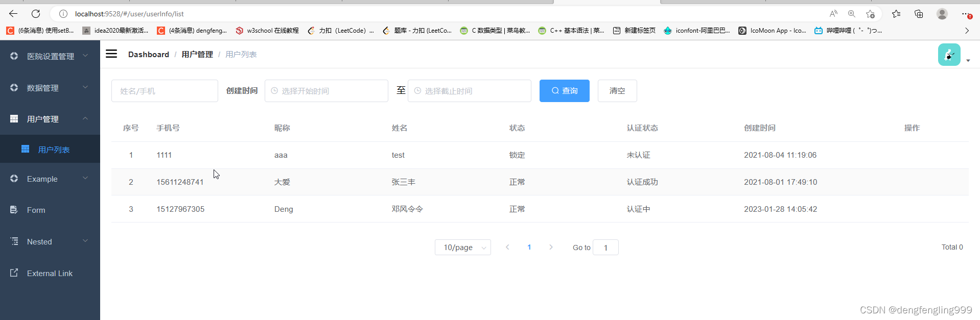The image size is (980, 320).
Task: Open w3school 在线教程 bookmark
Action: pos(267,31)
